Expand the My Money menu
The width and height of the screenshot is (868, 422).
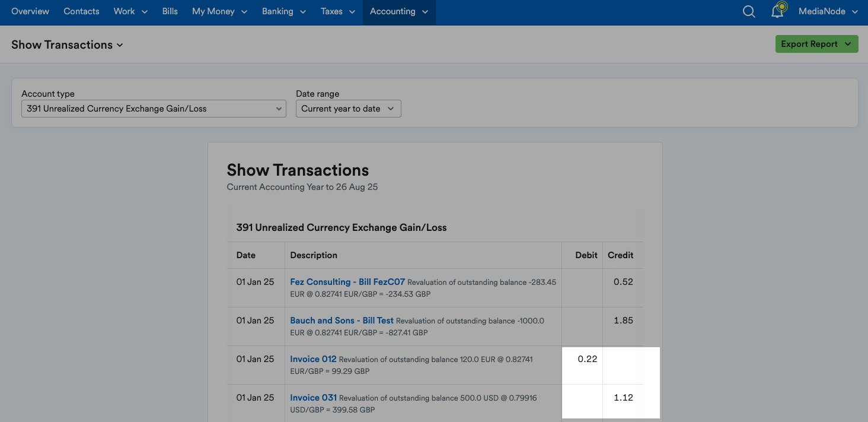[220, 11]
